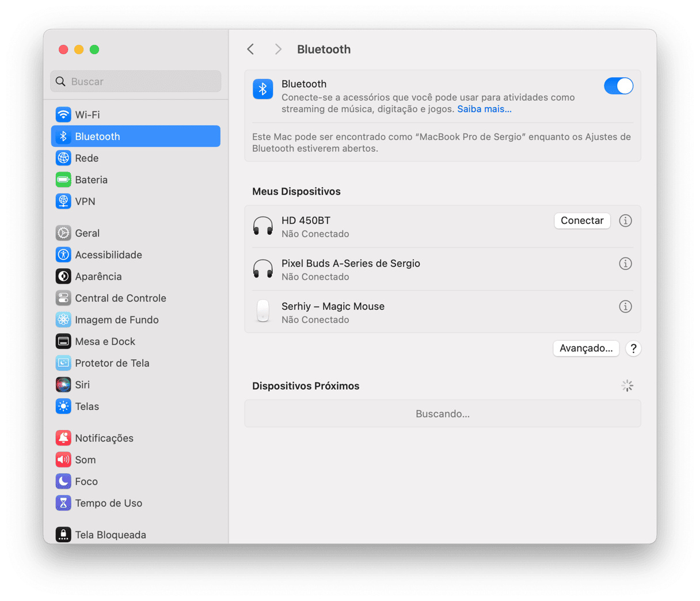Select the Pixel Buds A-Series de Sergio name
Screen dimensions: 700x601
pos(351,263)
